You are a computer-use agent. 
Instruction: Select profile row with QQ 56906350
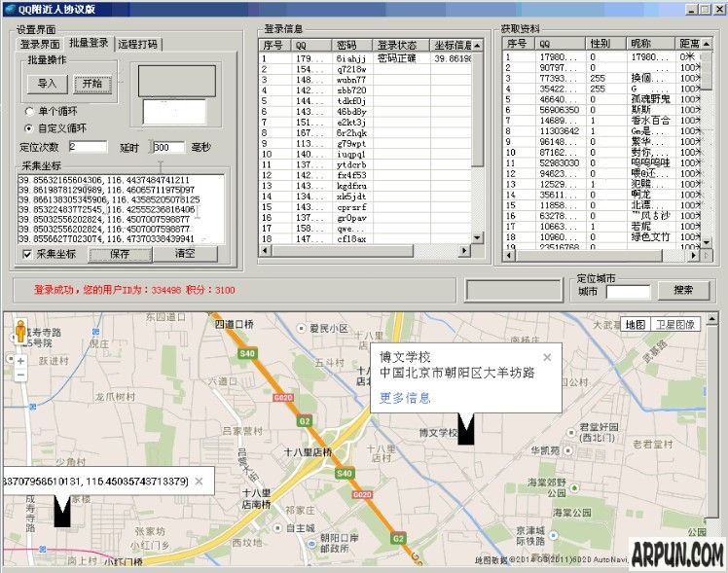pyautogui.click(x=601, y=110)
